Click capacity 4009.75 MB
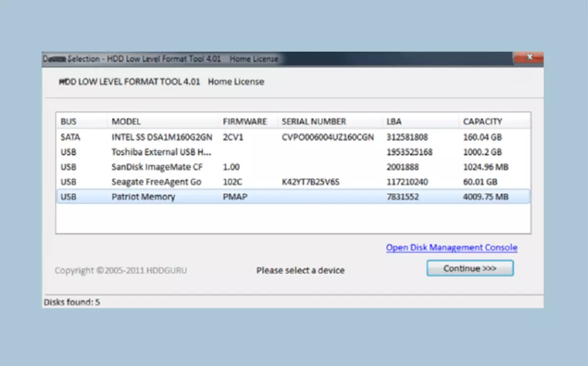Image resolution: width=588 pixels, height=366 pixels. [486, 197]
